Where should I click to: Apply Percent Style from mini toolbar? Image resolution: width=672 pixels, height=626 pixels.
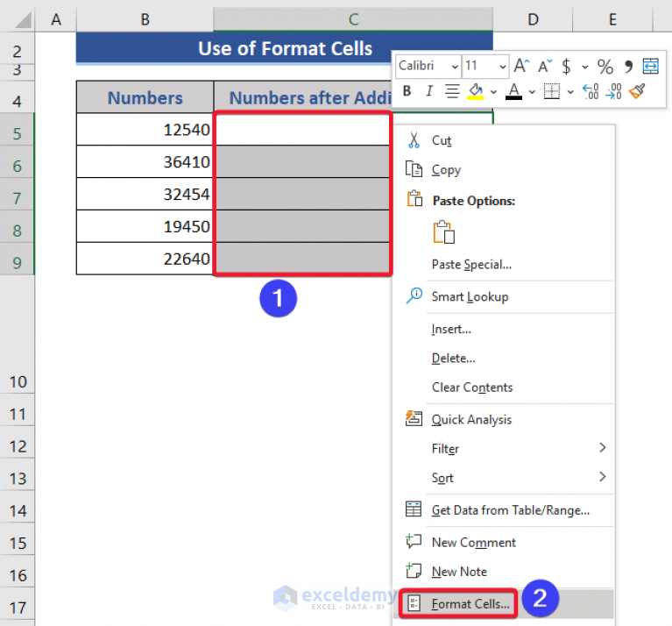[605, 67]
